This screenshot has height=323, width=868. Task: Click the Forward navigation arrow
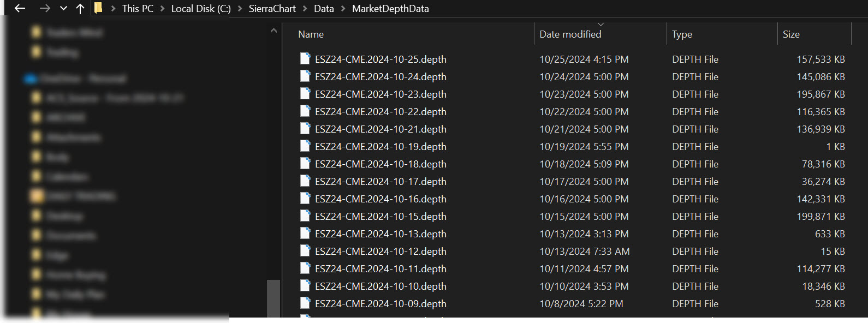point(45,9)
